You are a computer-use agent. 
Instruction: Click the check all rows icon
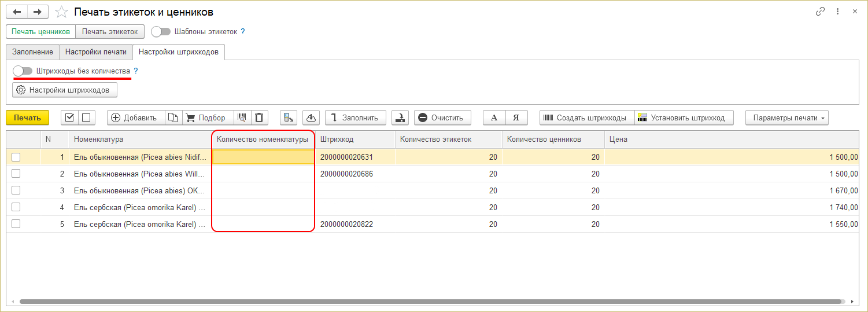tap(70, 118)
